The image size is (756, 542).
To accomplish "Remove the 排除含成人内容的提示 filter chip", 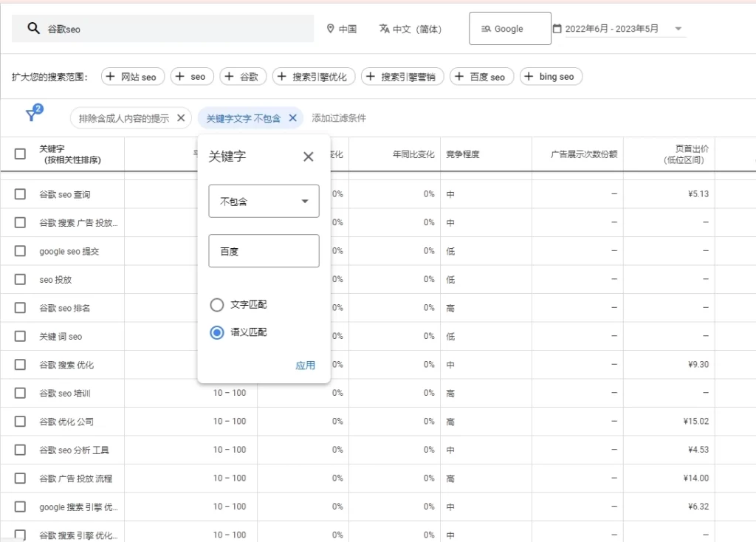I will [181, 118].
